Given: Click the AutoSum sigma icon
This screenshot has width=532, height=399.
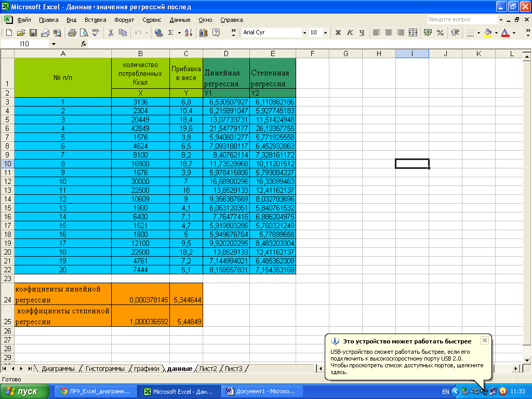Looking at the screenshot, I should tap(170, 33).
